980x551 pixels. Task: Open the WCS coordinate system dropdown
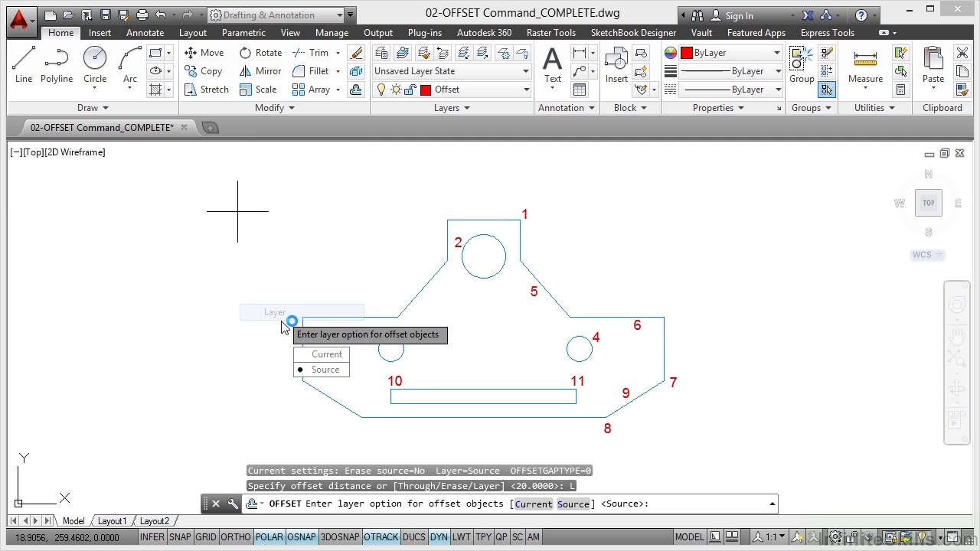tap(927, 255)
